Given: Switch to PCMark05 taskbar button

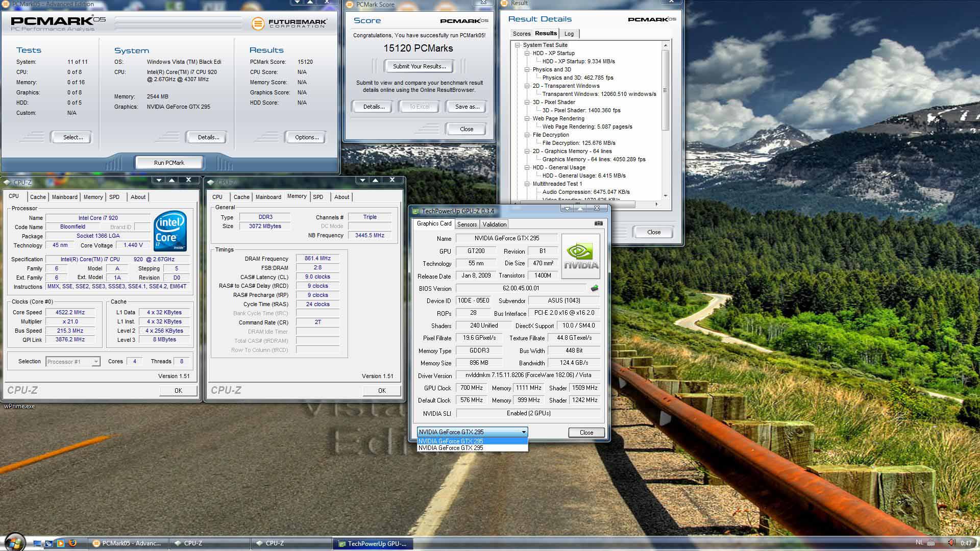Looking at the screenshot, I should coord(128,543).
